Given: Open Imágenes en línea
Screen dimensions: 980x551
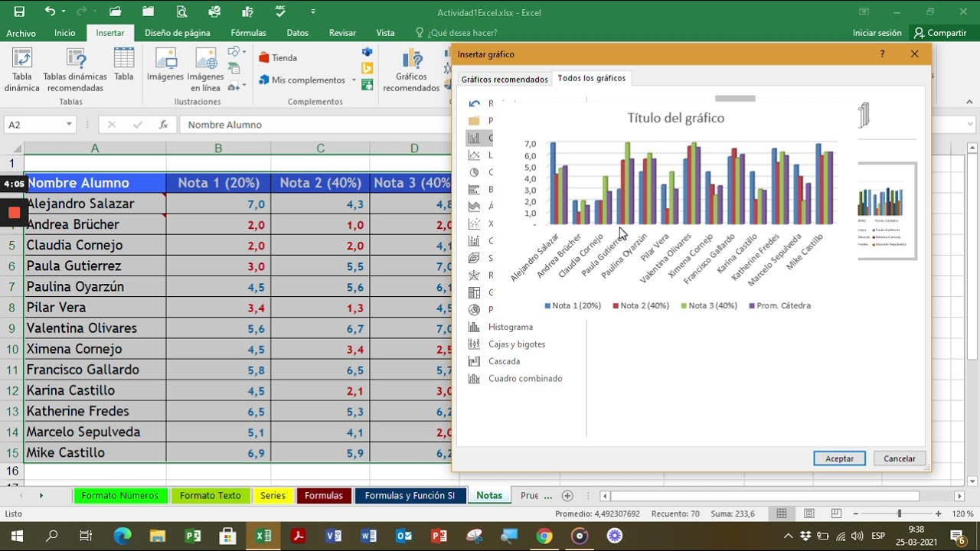Looking at the screenshot, I should pyautogui.click(x=205, y=70).
